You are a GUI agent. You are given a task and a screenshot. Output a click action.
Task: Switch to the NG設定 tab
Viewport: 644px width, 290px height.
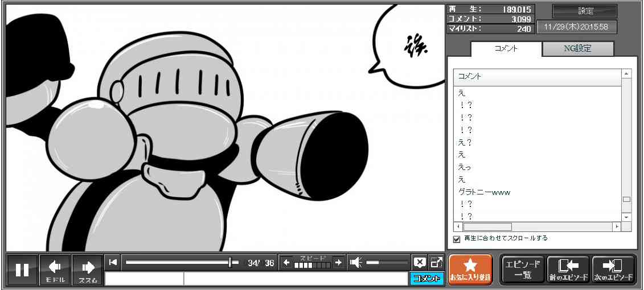click(x=577, y=49)
